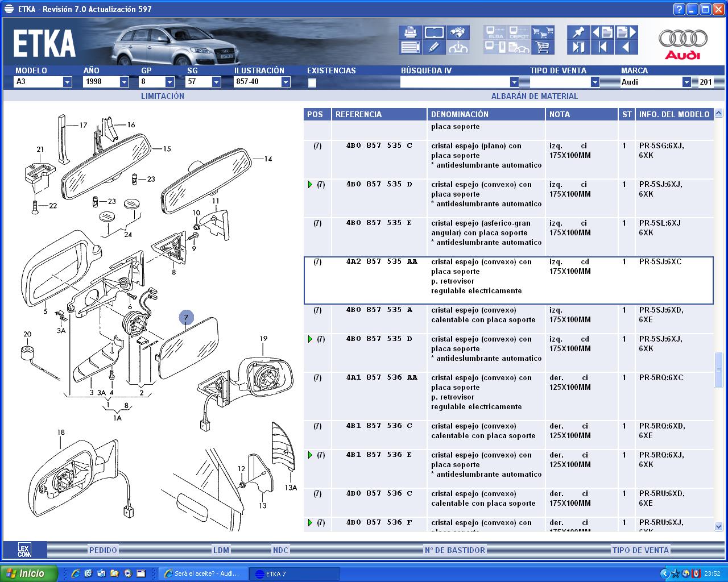Click the DENOMINACIÓN column header

[486, 114]
